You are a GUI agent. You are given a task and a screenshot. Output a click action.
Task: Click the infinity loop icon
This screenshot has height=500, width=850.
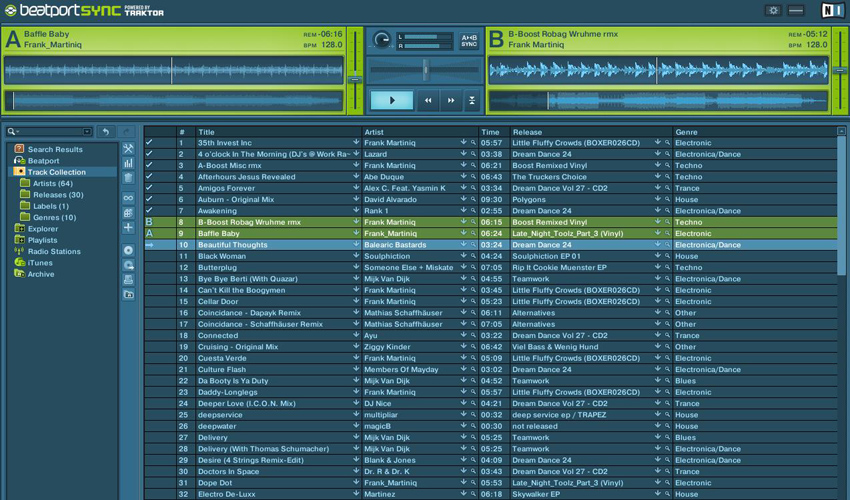[128, 198]
